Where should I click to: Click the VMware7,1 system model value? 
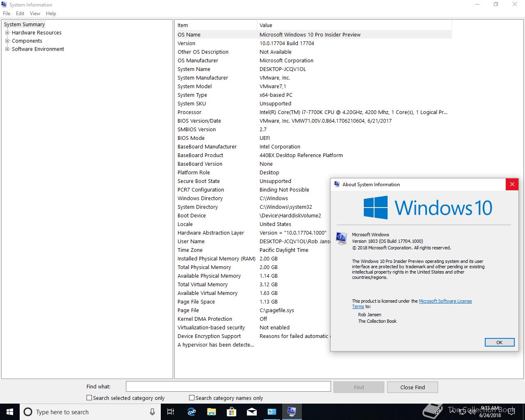(273, 87)
